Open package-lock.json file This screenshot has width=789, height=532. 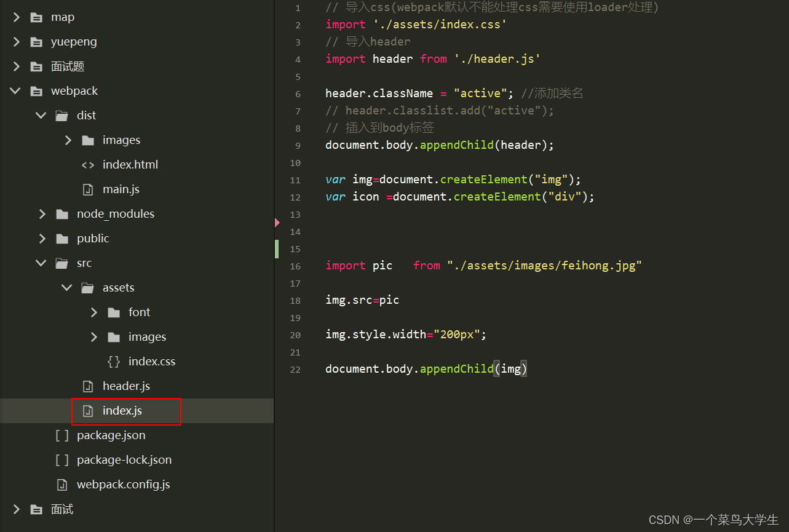pyautogui.click(x=124, y=460)
